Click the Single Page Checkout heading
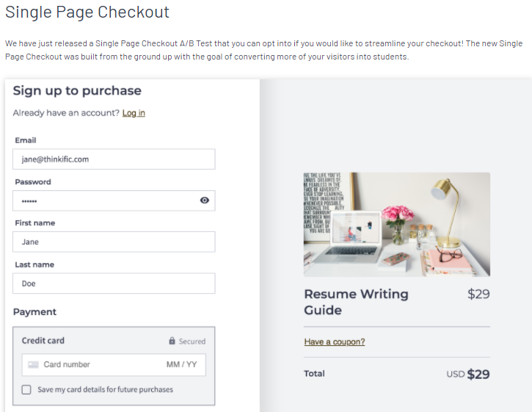This screenshot has width=532, height=412. [x=87, y=12]
